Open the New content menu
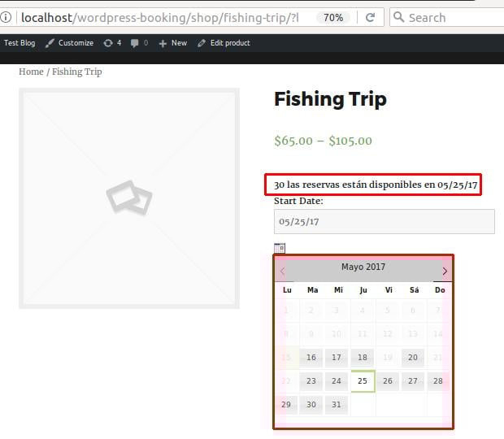 [x=172, y=43]
